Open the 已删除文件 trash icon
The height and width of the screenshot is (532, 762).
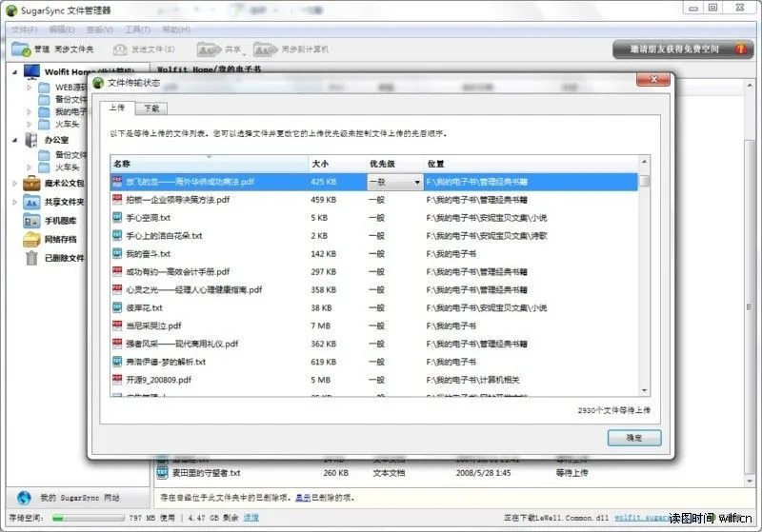(31, 258)
